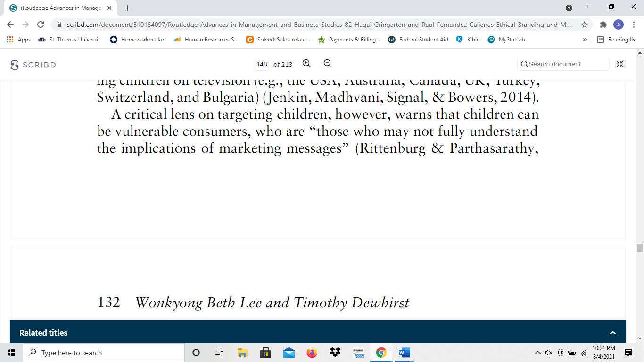Click the Search document field
Viewport: 644px width, 362px height.
click(563, 64)
